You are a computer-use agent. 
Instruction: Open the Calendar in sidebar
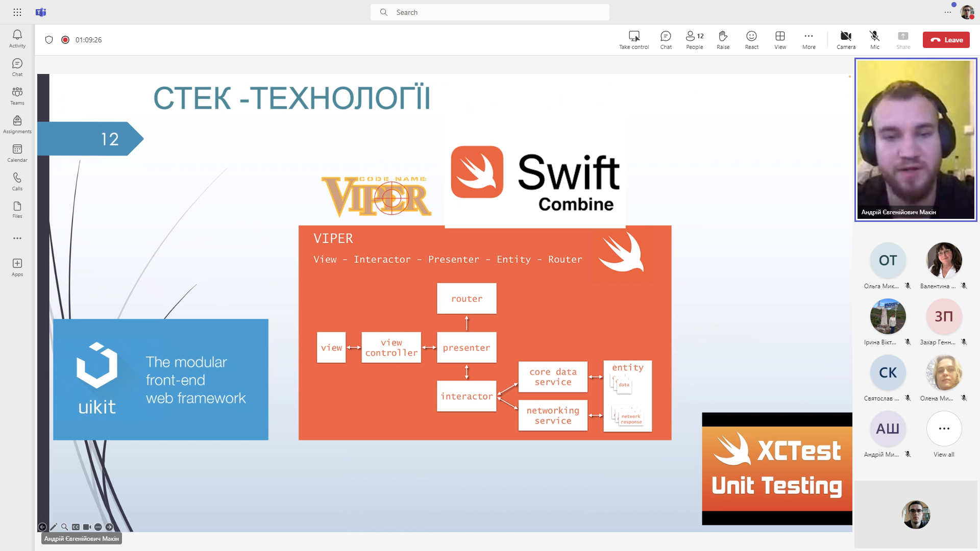pos(17,153)
